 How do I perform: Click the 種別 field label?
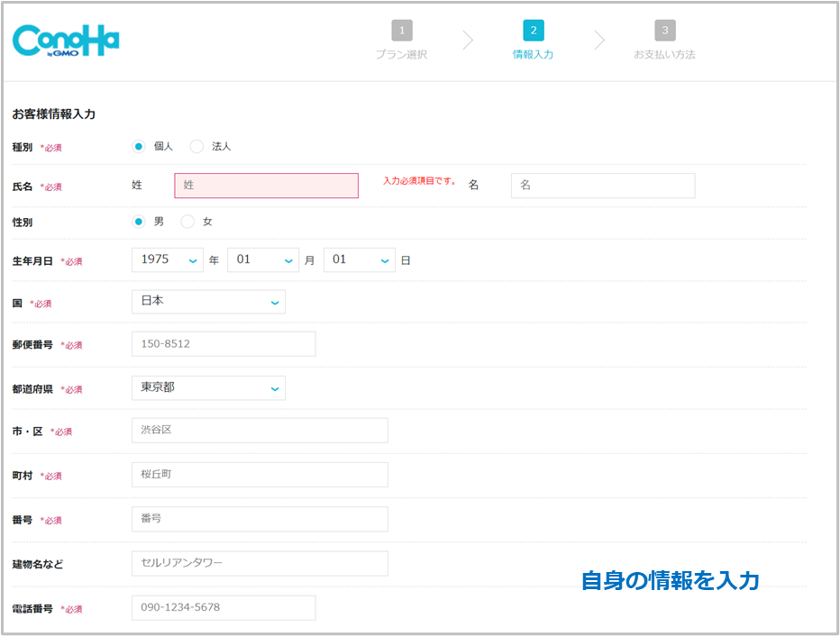pyautogui.click(x=22, y=147)
